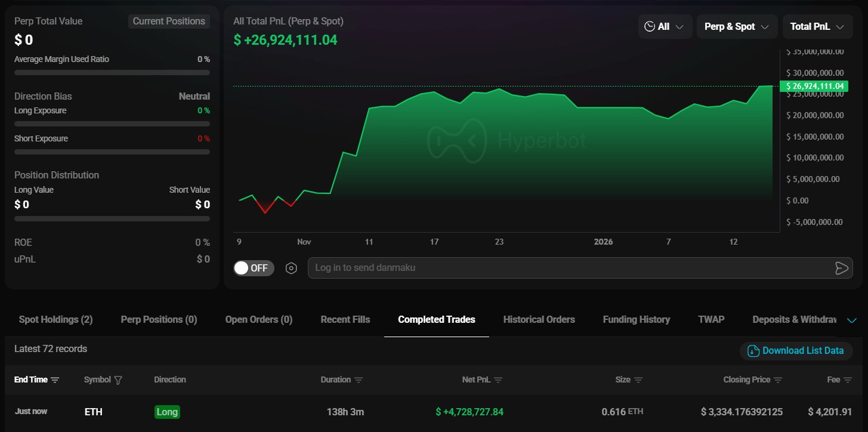Click the send danmaku paper plane icon
This screenshot has height=432, width=868.
coord(841,268)
